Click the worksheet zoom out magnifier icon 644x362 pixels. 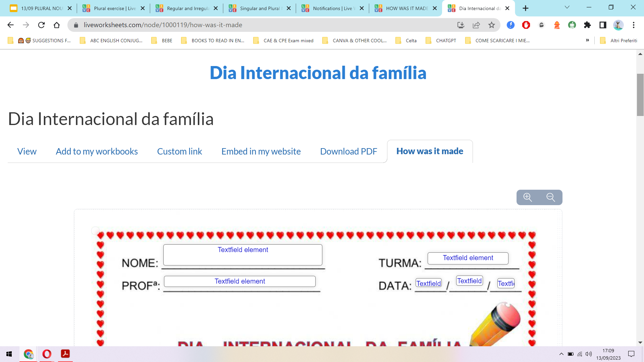550,197
